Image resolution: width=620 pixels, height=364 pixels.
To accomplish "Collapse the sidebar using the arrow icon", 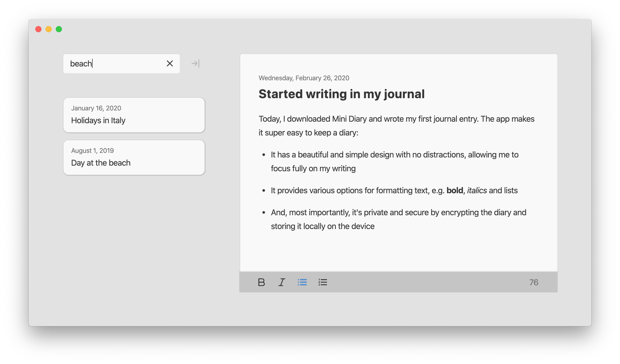I will click(x=195, y=63).
